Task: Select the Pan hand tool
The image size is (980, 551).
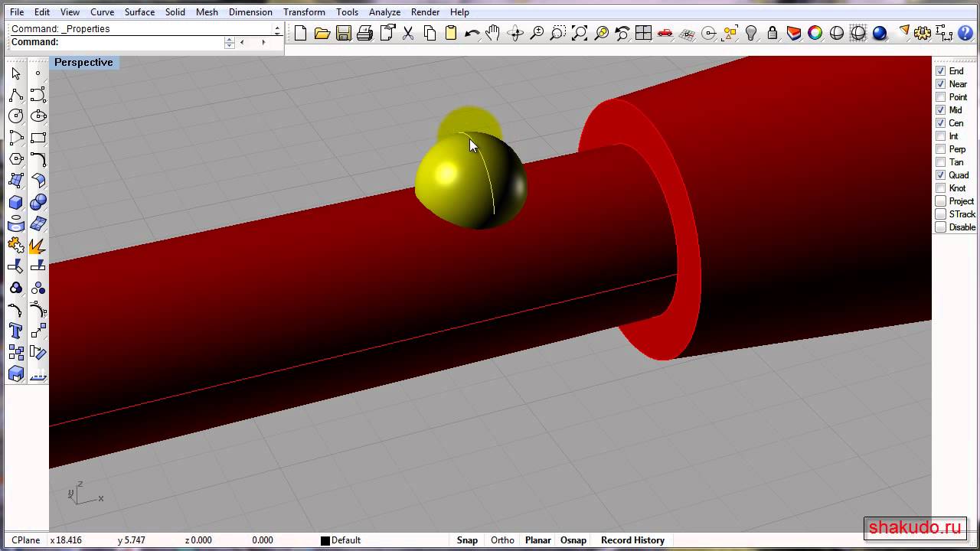Action: [x=494, y=33]
